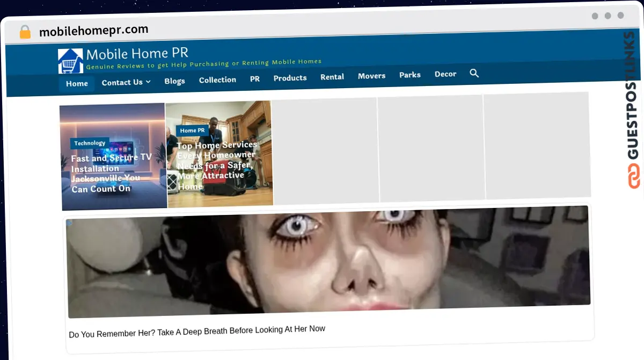Click the Mobile Home PR site title

tap(137, 53)
